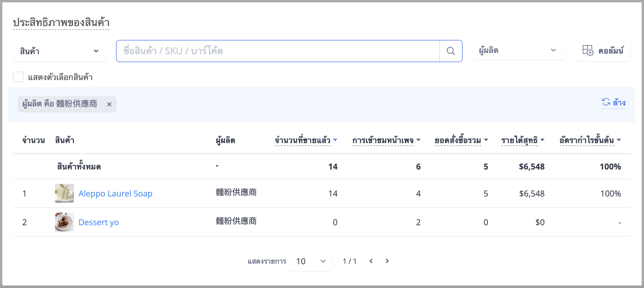Click the 麵粉供應商 cell in Dessert yo row

coord(236,221)
